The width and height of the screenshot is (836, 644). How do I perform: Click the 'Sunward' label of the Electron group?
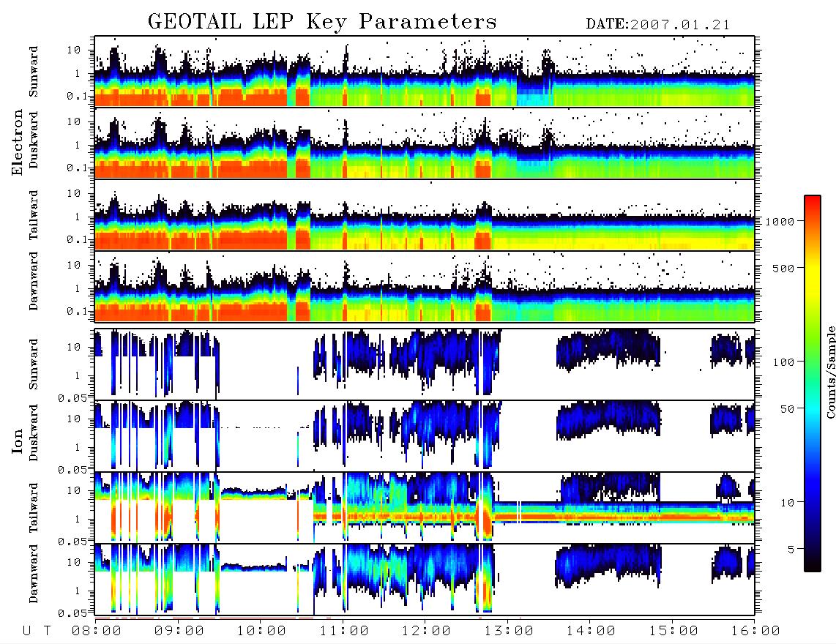34,72
